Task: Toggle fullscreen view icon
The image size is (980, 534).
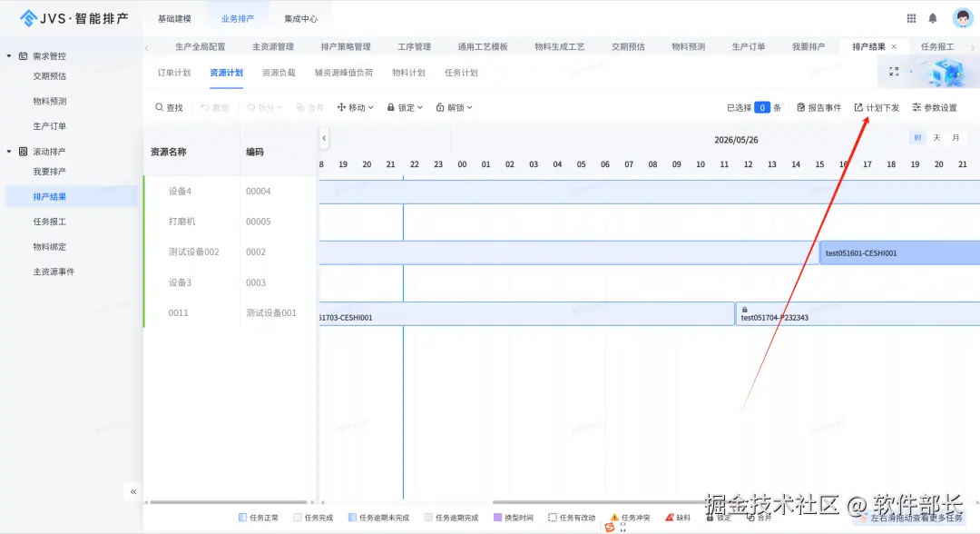Action: pyautogui.click(x=894, y=72)
